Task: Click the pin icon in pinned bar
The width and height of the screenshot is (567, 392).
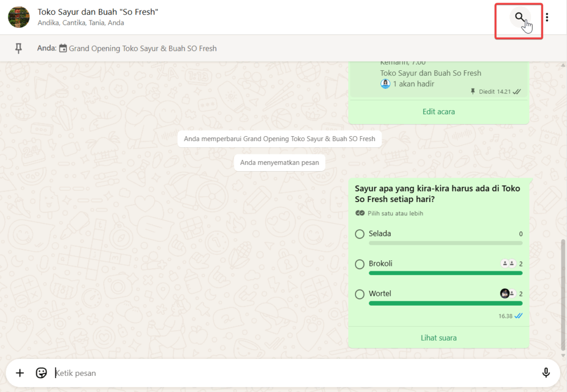Action: [x=18, y=49]
